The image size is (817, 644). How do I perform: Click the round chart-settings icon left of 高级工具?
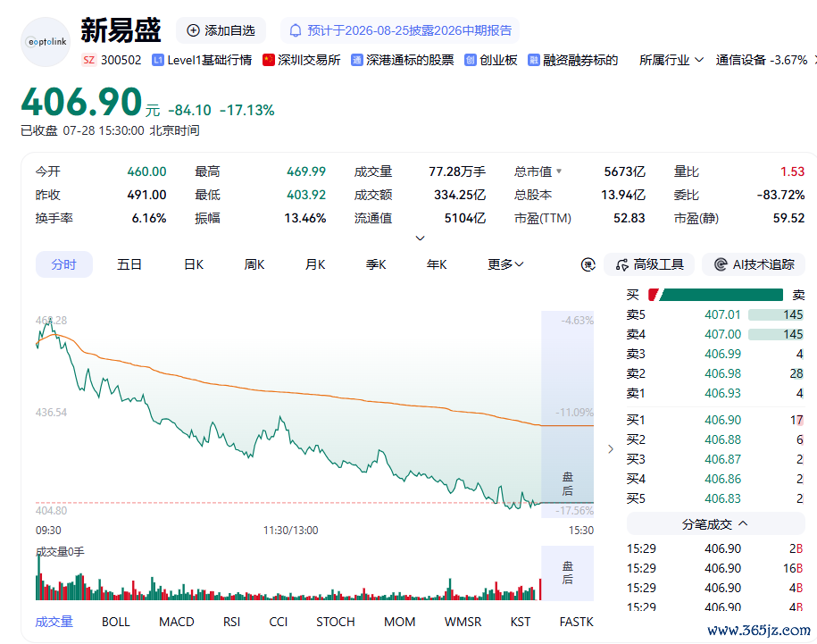[588, 264]
